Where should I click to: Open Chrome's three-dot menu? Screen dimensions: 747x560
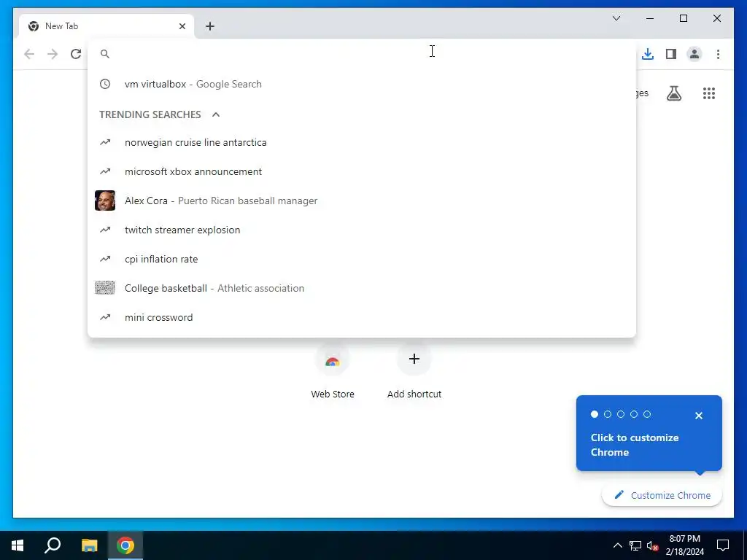pos(718,54)
